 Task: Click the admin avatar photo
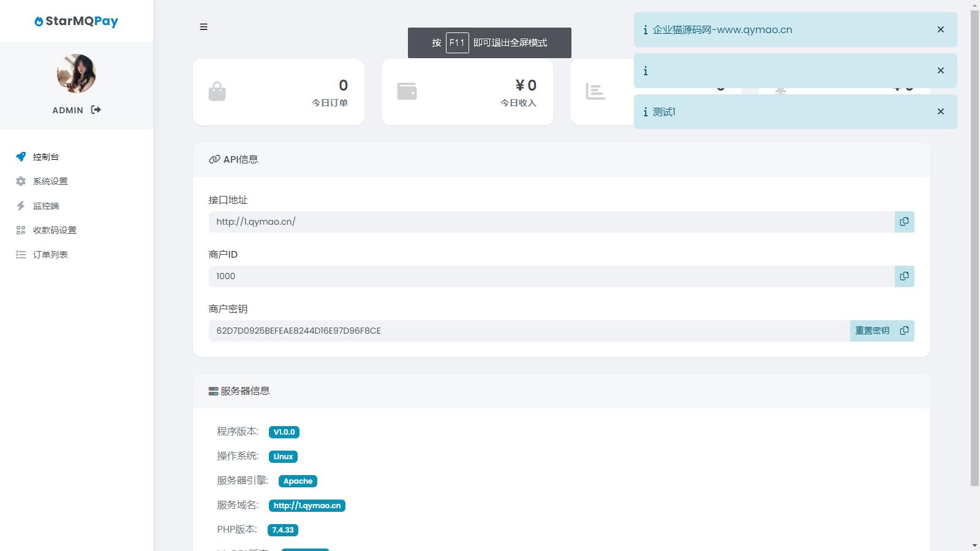(77, 73)
